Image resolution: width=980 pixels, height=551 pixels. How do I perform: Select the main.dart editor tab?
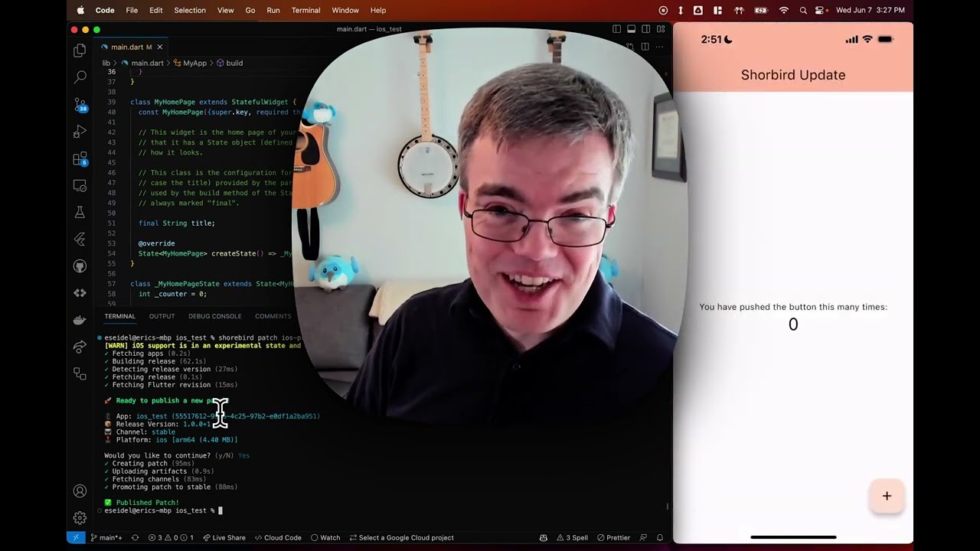(x=131, y=47)
